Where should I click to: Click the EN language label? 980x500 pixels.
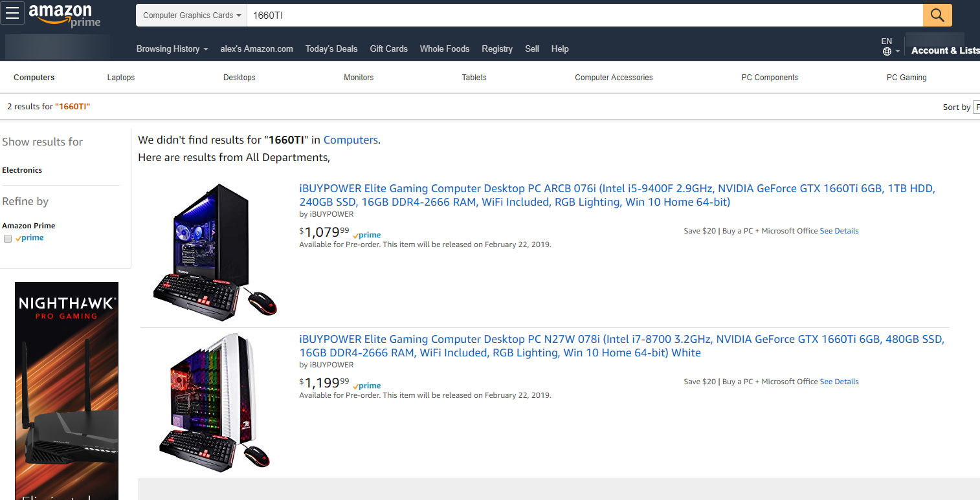pyautogui.click(x=887, y=41)
